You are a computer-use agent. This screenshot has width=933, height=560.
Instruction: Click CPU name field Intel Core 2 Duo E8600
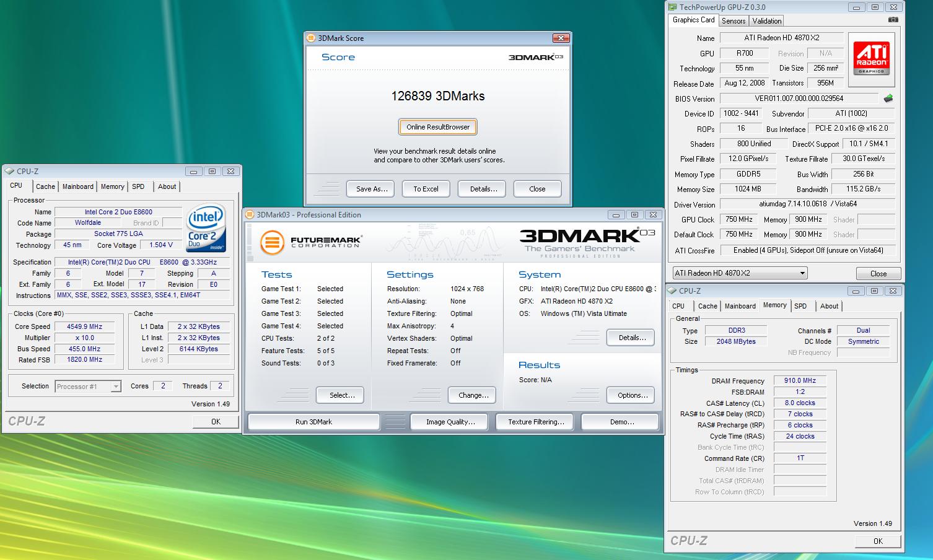point(118,212)
